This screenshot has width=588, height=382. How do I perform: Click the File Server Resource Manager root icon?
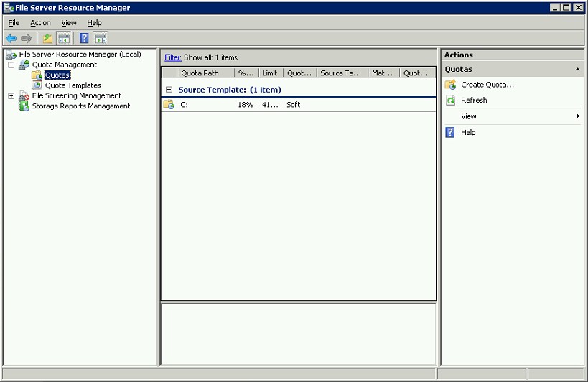(x=11, y=55)
